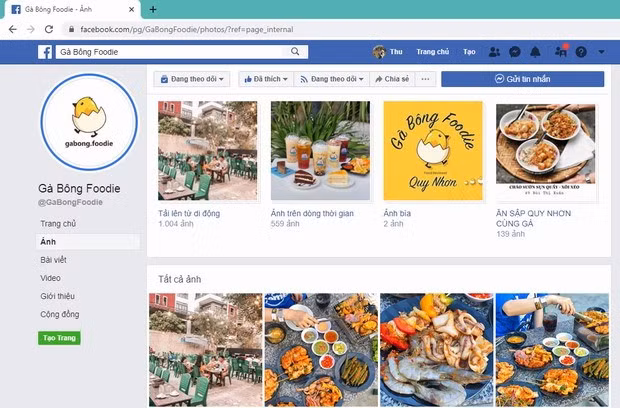620x408 pixels.
Task: Click the green Tạo Trang button
Action: 59,338
